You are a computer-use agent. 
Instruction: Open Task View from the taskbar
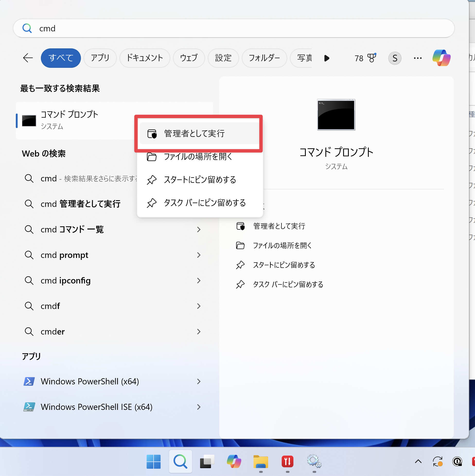[x=207, y=461]
